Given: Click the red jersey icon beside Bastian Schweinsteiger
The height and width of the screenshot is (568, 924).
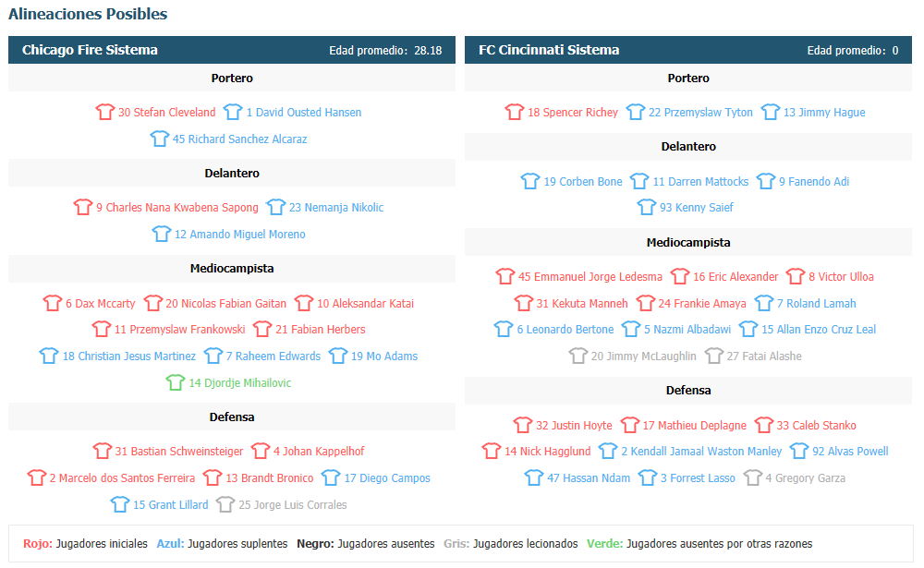Looking at the screenshot, I should tap(102, 451).
